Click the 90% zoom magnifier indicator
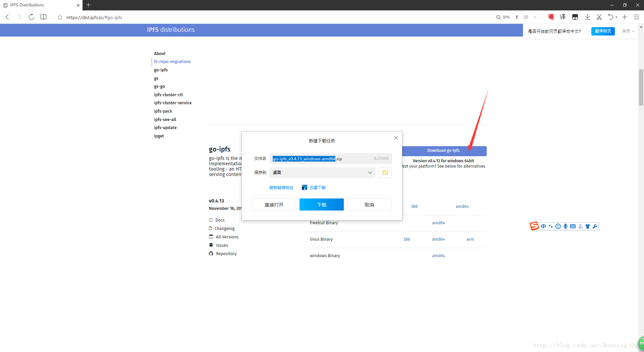The image size is (644, 352). (503, 17)
